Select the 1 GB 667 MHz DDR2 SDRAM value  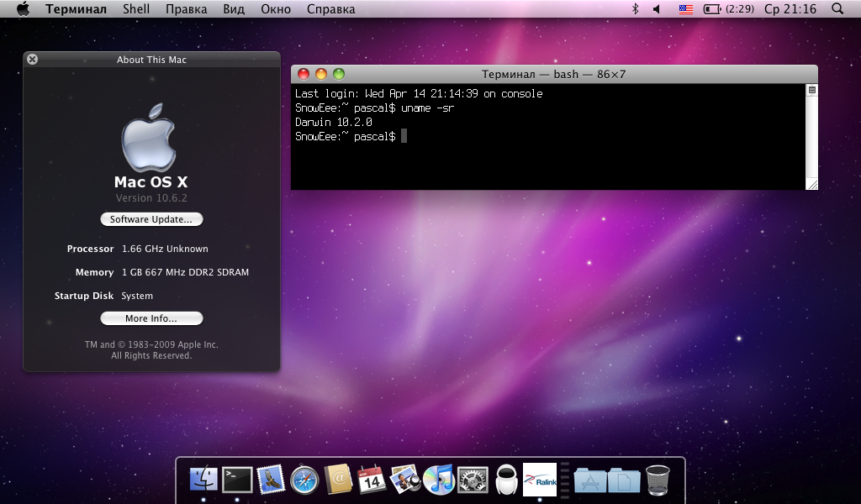pyautogui.click(x=185, y=272)
